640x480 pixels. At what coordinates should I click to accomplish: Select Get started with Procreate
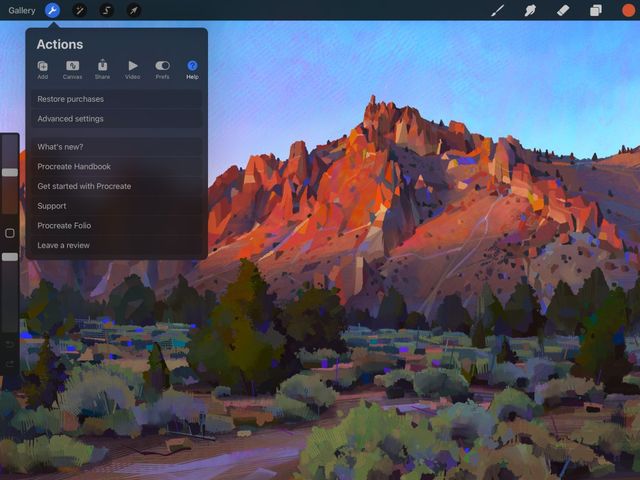(x=117, y=186)
